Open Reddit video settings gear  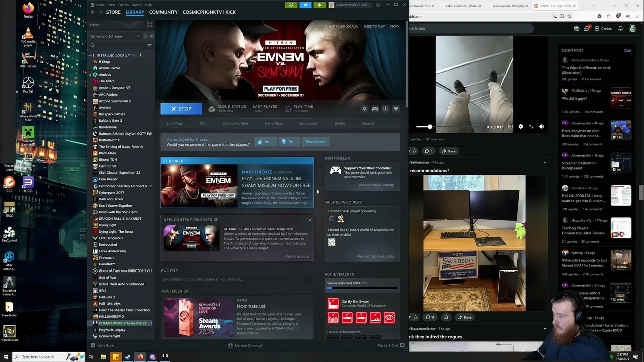pyautogui.click(x=521, y=127)
